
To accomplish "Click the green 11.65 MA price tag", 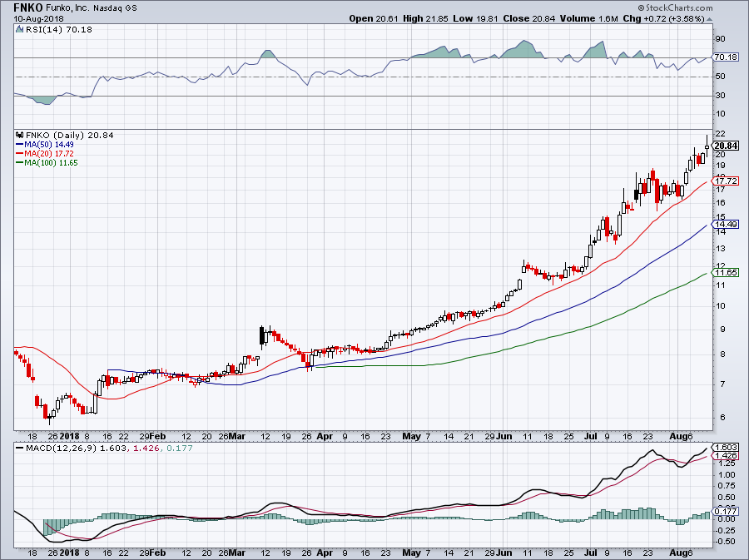I will coord(725,272).
